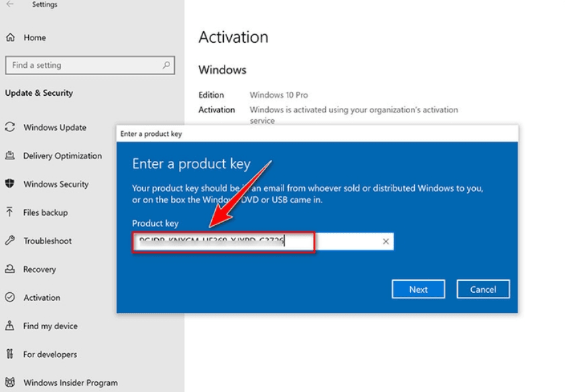This screenshot has width=565, height=392.
Task: Select the Troubleshoot wrench icon
Action: 10,241
